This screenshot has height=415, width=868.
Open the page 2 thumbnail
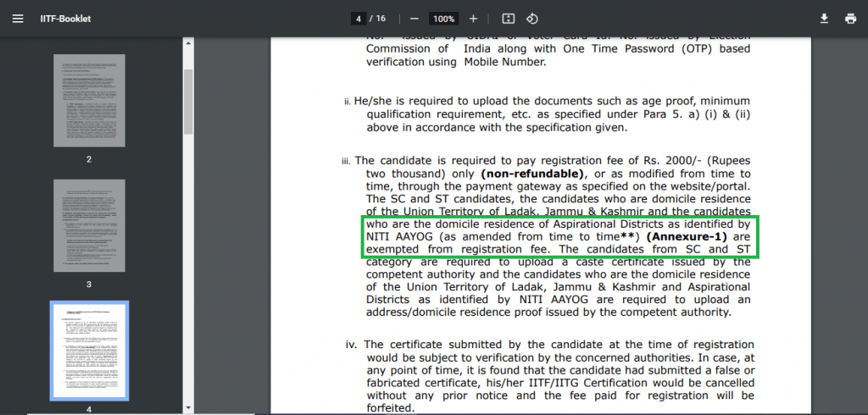pos(89,101)
